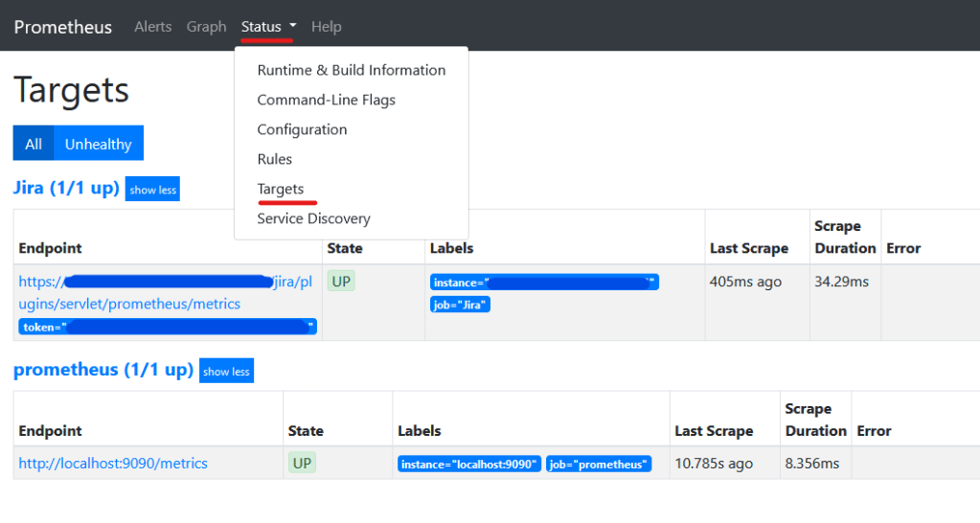Select Runtime & Build Information
Image resolution: width=980 pixels, height=523 pixels.
[x=351, y=70]
